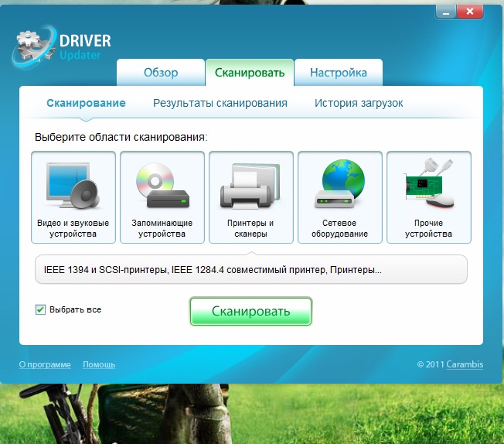The width and height of the screenshot is (504, 444).
Task: Select the other devices (Прочие устройства) tile
Action: coord(429,197)
